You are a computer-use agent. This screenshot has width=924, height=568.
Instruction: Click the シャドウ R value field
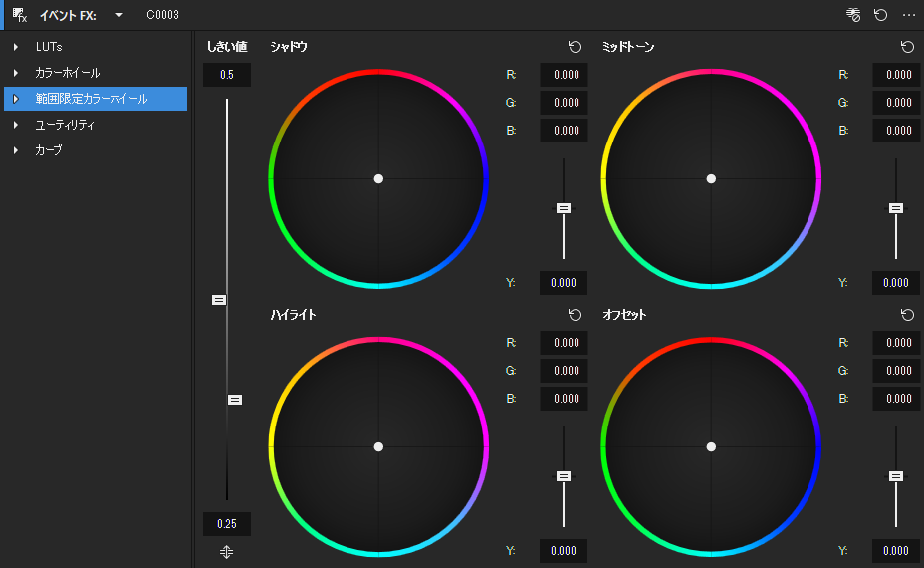point(565,75)
